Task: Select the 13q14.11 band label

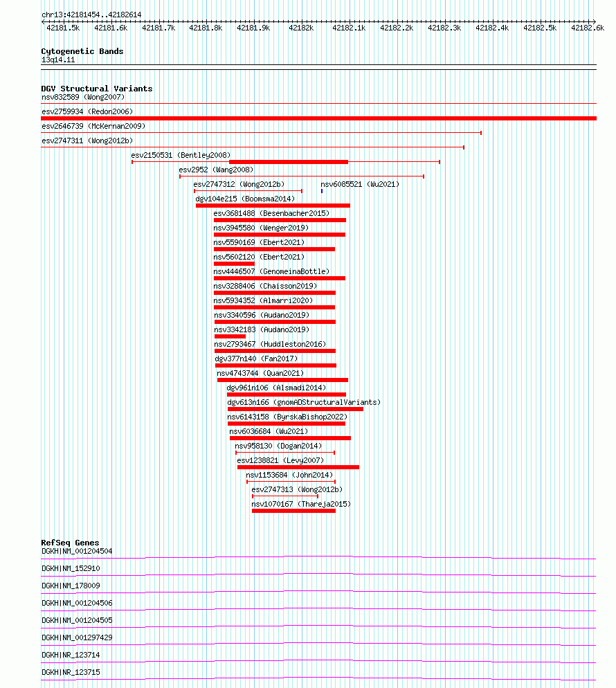Action: click(58, 60)
